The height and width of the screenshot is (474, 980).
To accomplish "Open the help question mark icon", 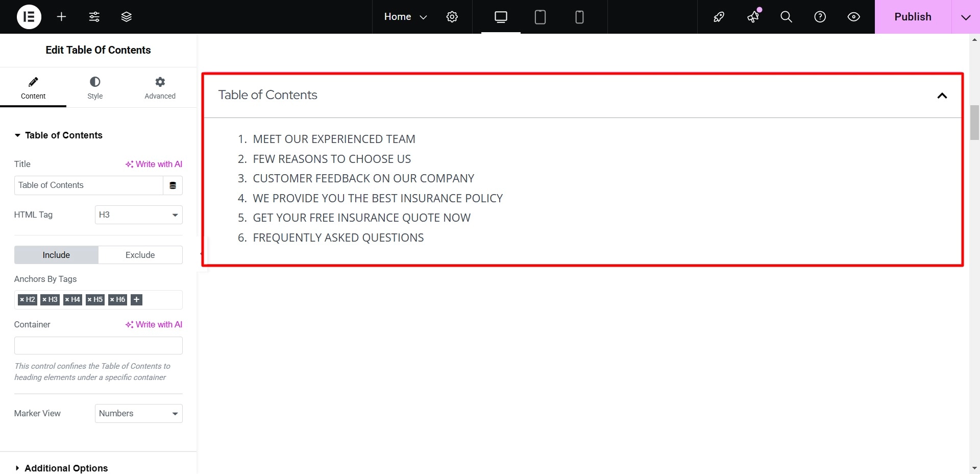I will pos(820,17).
